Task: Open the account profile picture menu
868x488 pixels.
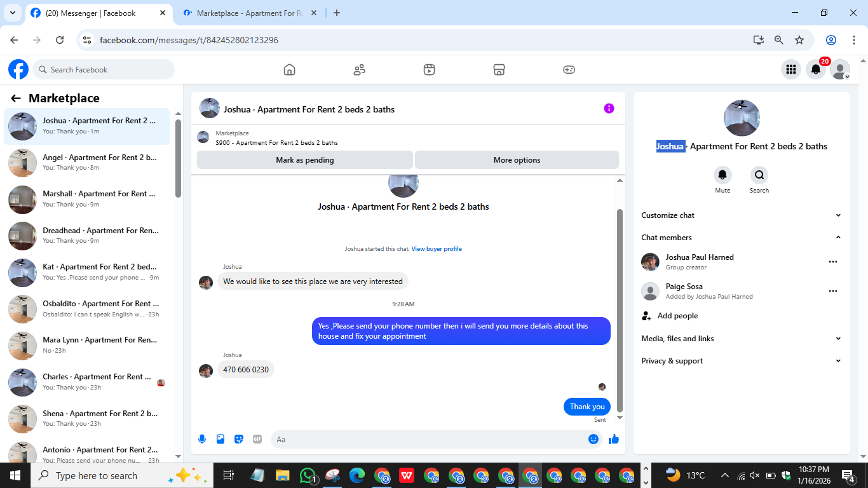Action: pos(840,70)
